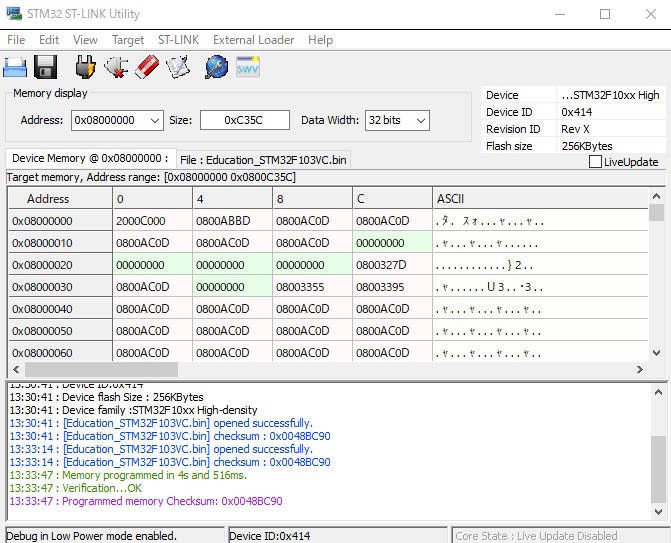The width and height of the screenshot is (671, 543).
Task: Select cell 0800327D in row 0x08000020
Action: click(392, 265)
